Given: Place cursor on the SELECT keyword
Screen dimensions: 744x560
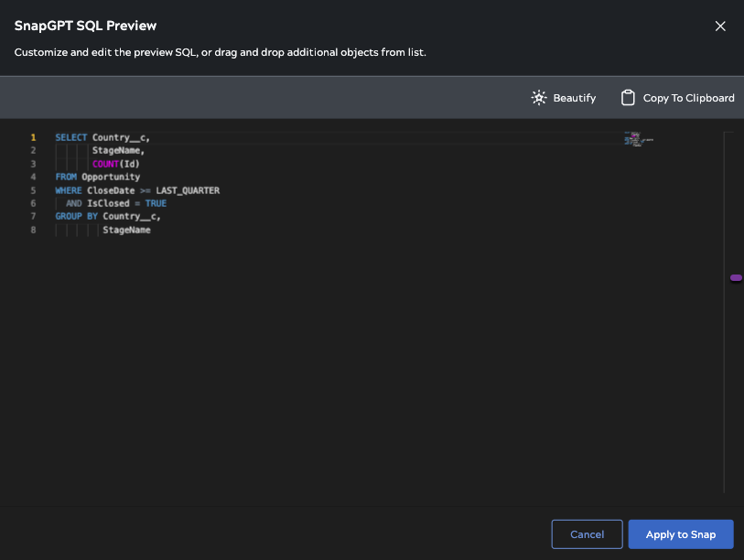Looking at the screenshot, I should (70, 137).
